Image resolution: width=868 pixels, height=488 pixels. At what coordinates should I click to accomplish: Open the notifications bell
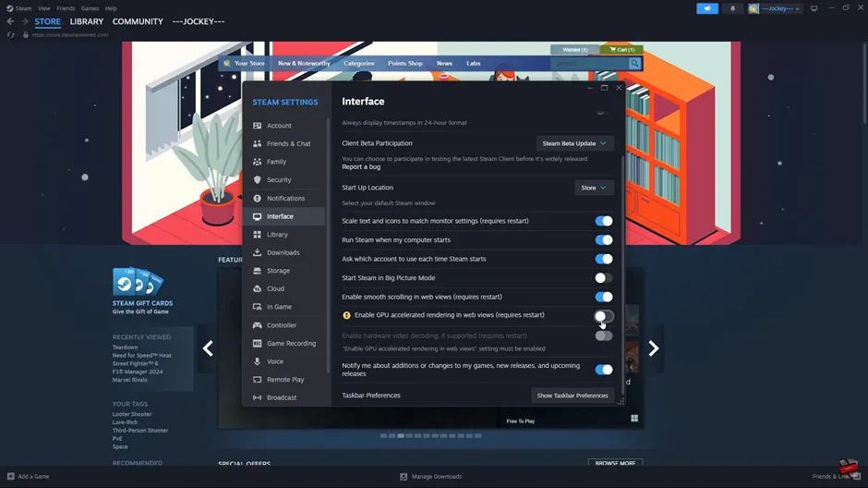point(732,8)
